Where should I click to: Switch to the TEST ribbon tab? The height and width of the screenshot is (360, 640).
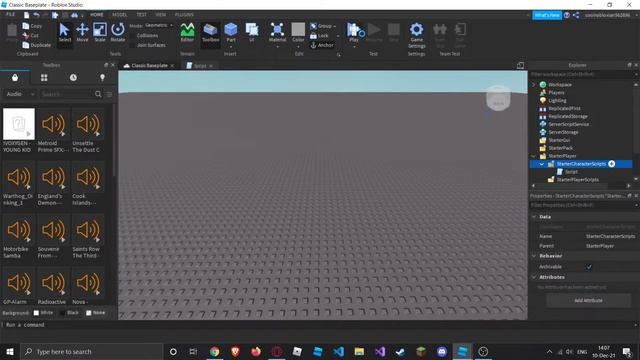(x=142, y=15)
